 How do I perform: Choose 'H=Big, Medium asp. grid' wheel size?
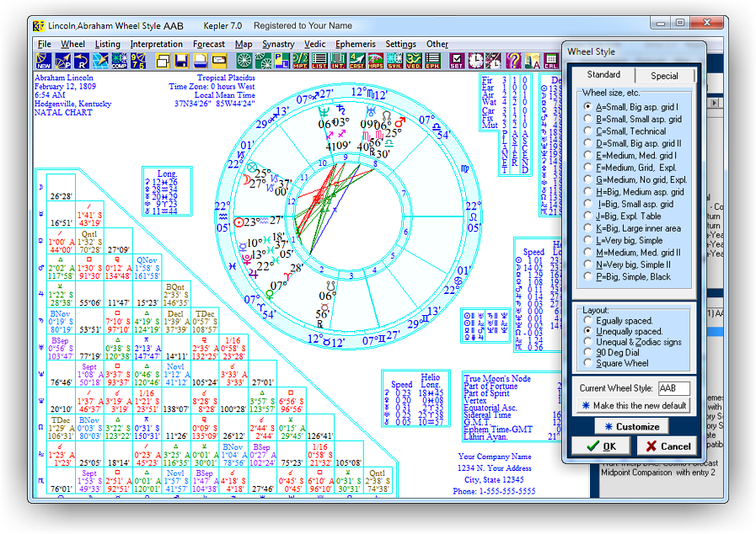click(634, 192)
